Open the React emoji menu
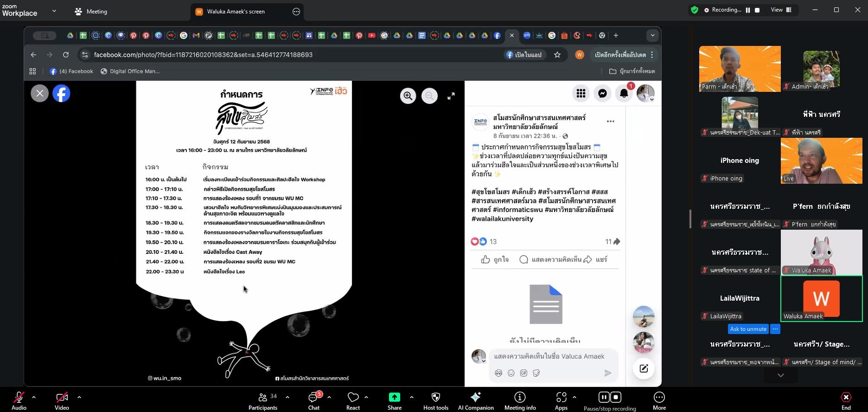868x412 pixels. 353,401
